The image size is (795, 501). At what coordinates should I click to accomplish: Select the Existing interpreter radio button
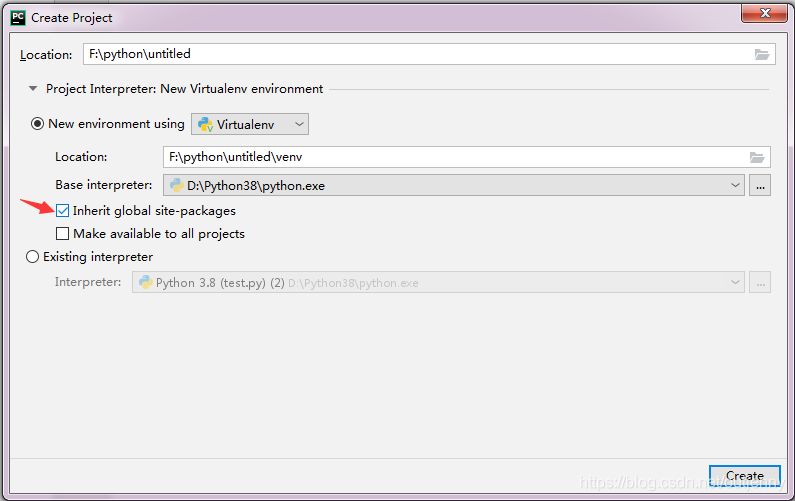tap(32, 257)
